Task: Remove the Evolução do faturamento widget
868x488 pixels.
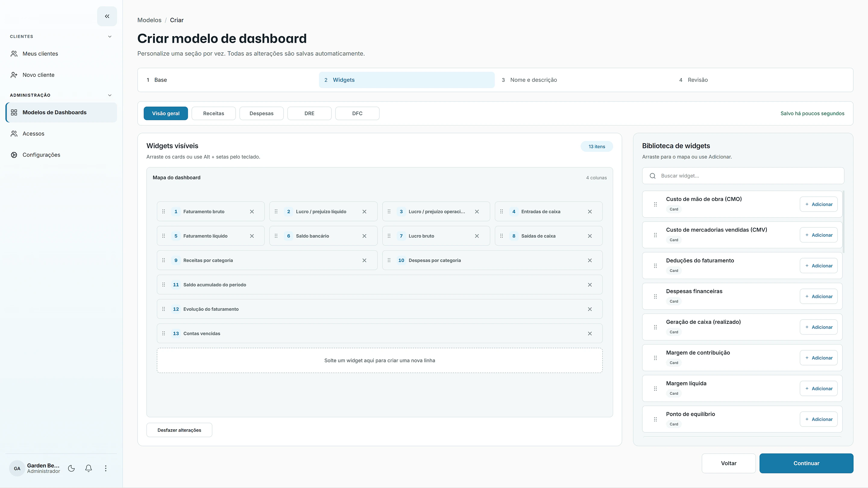Action: point(590,309)
